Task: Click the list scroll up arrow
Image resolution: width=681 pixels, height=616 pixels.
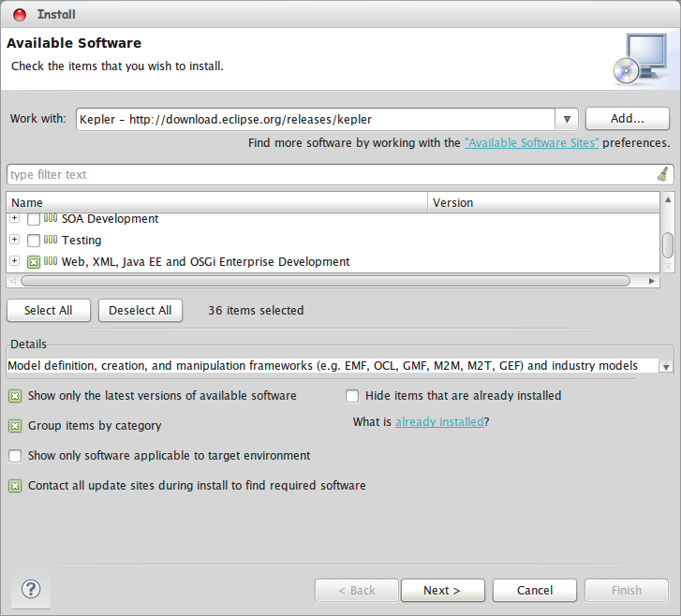Action: [x=668, y=199]
